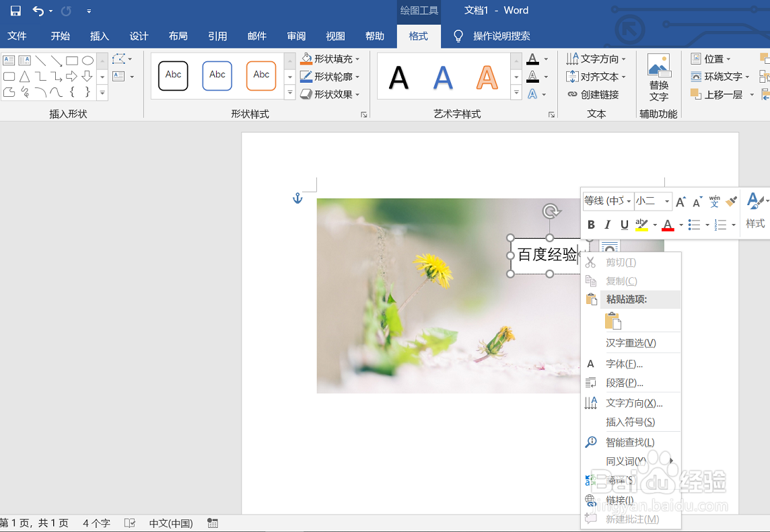770x532 pixels.
Task: Toggle italic formatting in the mini toolbar
Action: click(607, 225)
